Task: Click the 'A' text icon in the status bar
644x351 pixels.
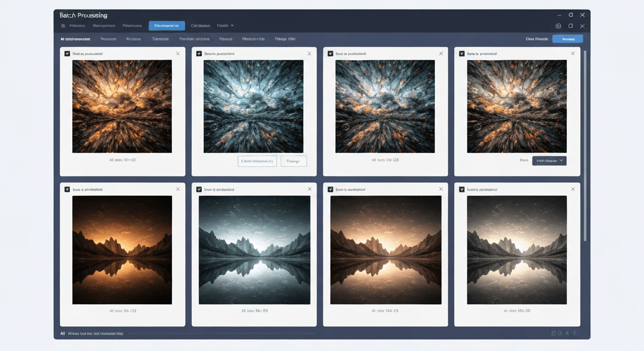Action: [567, 333]
